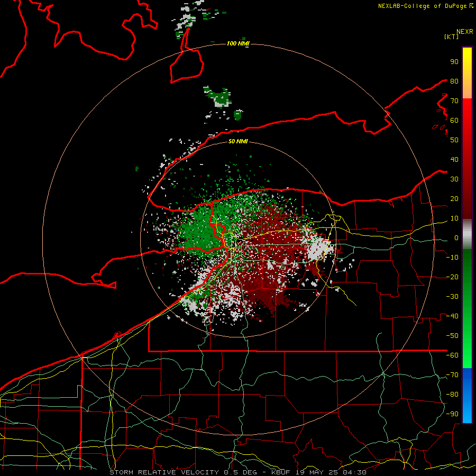The width and height of the screenshot is (476, 476).
Task: Click the 20 value on the velocity scale
Action: click(454, 199)
